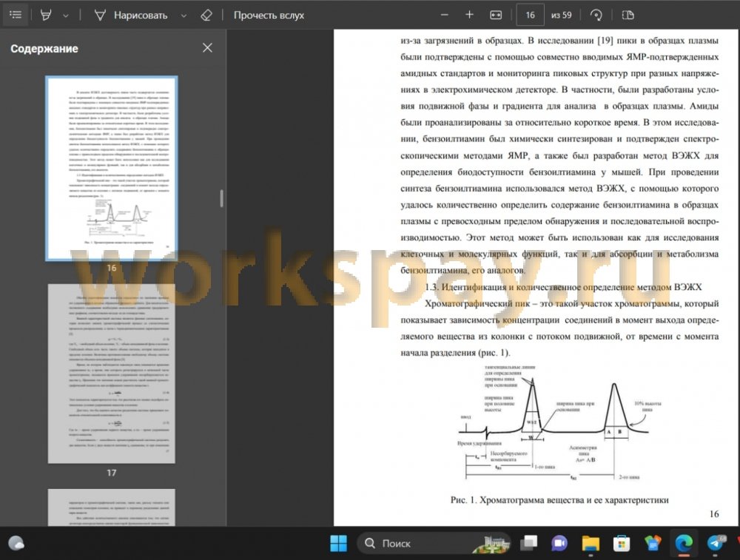The image size is (740, 560).
Task: Rotate the document page icon
Action: [x=596, y=15]
